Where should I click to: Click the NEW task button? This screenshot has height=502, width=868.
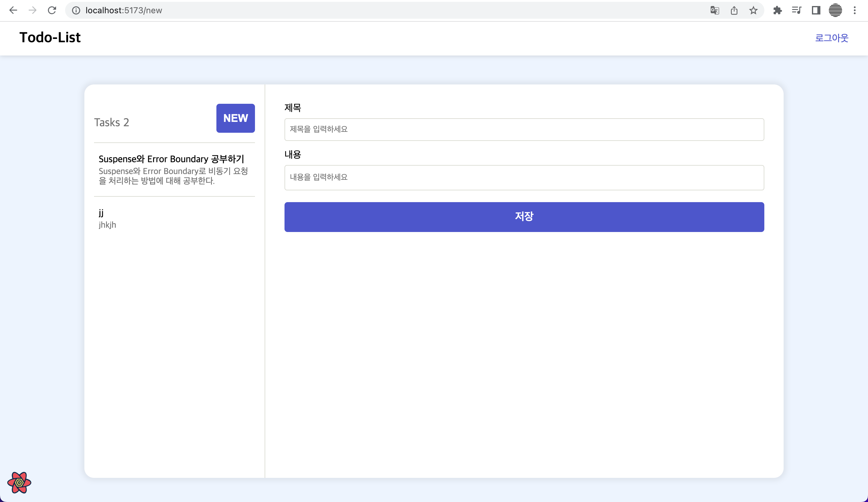235,118
